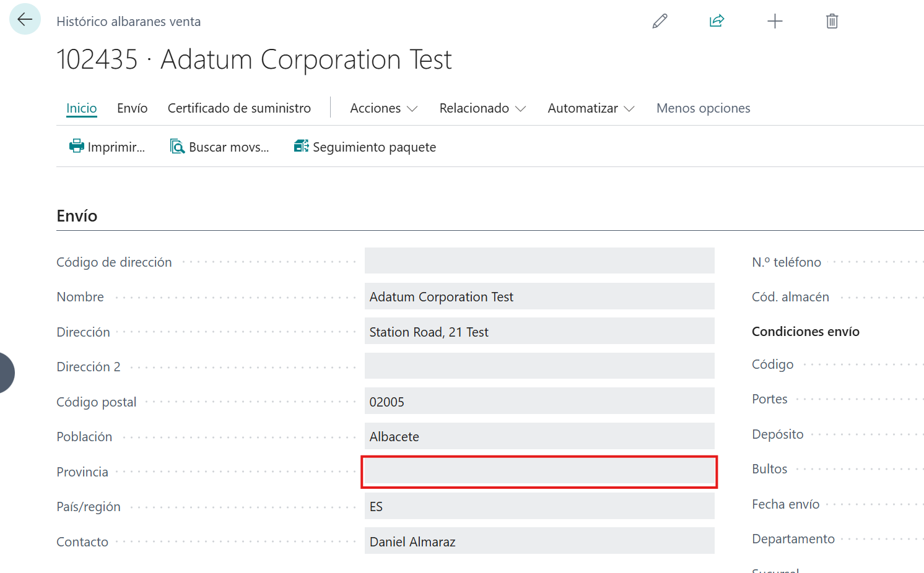Click the Código postal field
The height and width of the screenshot is (573, 924).
[539, 402]
